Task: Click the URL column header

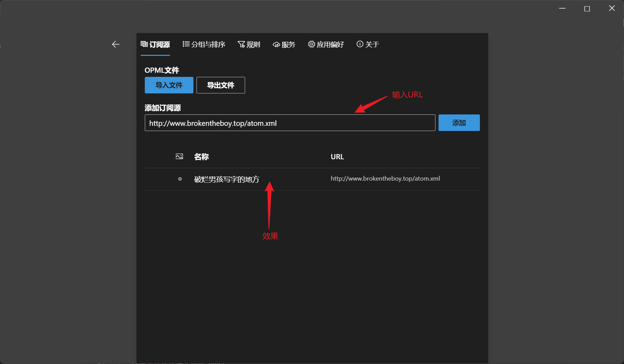Action: tap(337, 157)
